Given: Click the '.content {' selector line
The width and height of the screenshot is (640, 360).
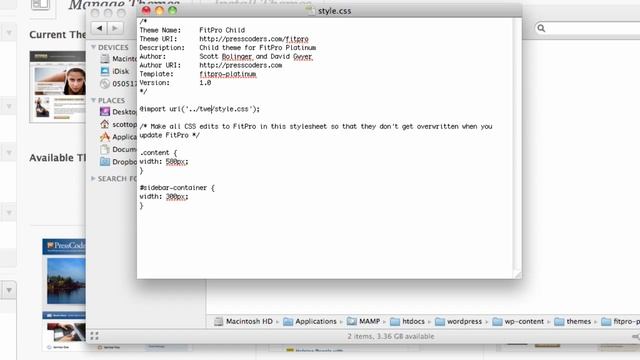Looking at the screenshot, I should point(158,153).
